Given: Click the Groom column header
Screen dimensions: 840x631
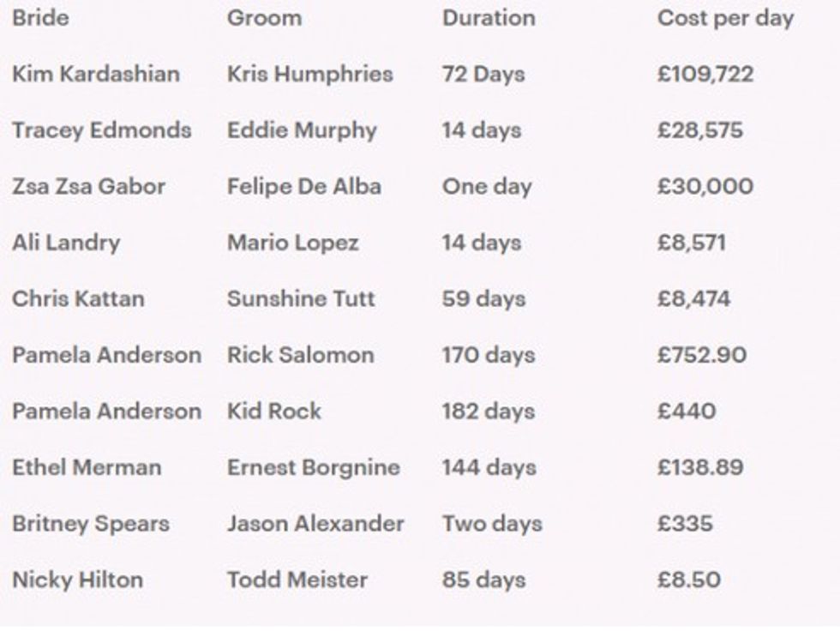Looking at the screenshot, I should 263,18.
